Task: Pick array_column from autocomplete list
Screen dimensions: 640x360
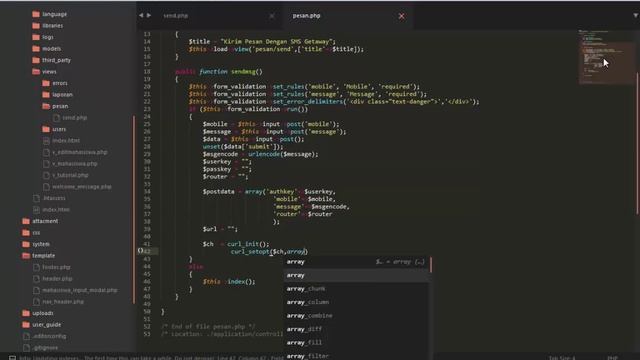Action: pyautogui.click(x=357, y=302)
